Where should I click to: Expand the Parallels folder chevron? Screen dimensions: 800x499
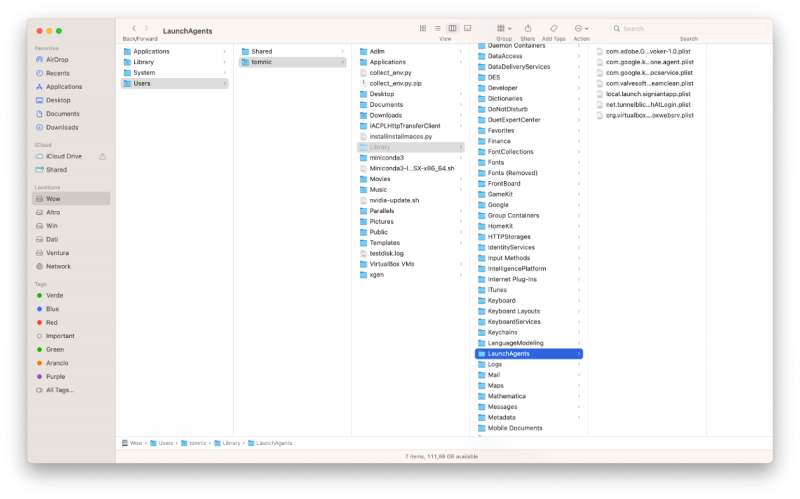(461, 211)
